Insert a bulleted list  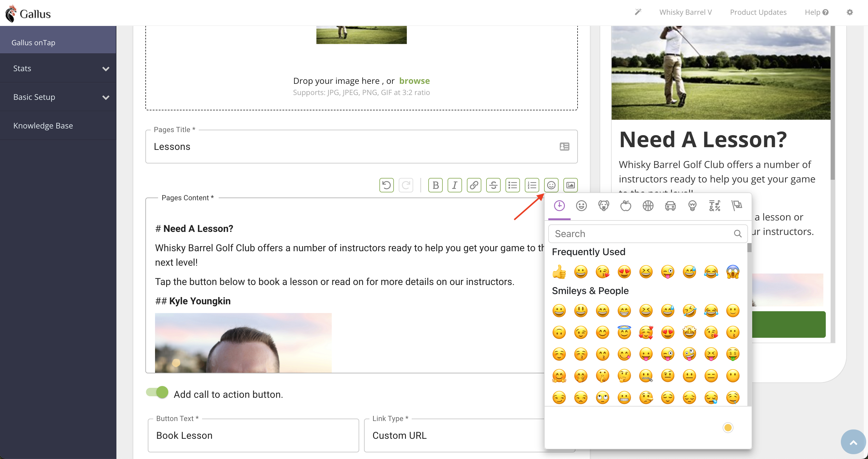point(512,185)
